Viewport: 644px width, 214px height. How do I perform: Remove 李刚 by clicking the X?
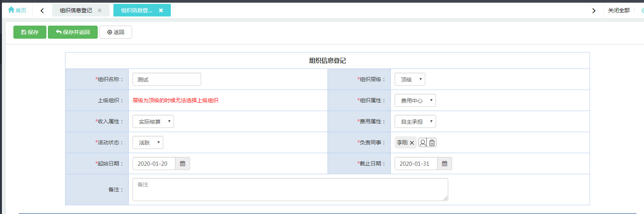pyautogui.click(x=412, y=143)
